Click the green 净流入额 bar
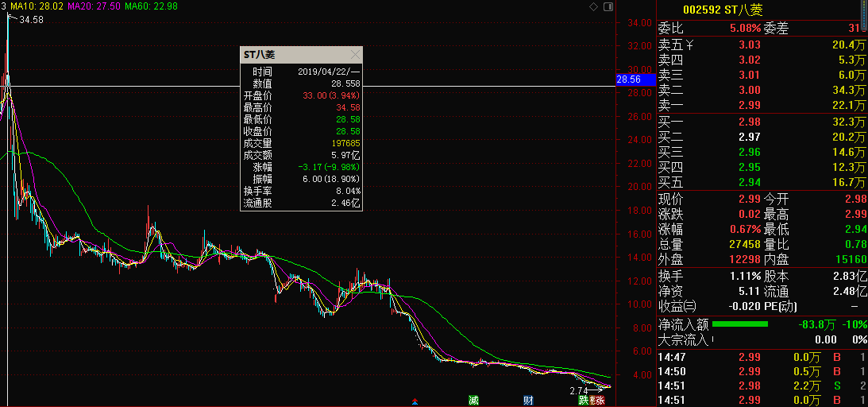868x407 pixels. point(740,324)
